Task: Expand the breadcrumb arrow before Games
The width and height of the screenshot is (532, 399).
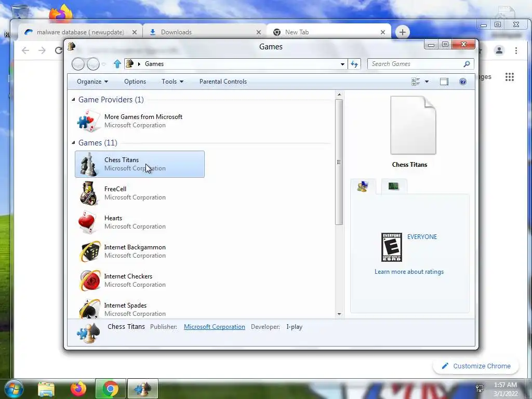Action: [139, 64]
